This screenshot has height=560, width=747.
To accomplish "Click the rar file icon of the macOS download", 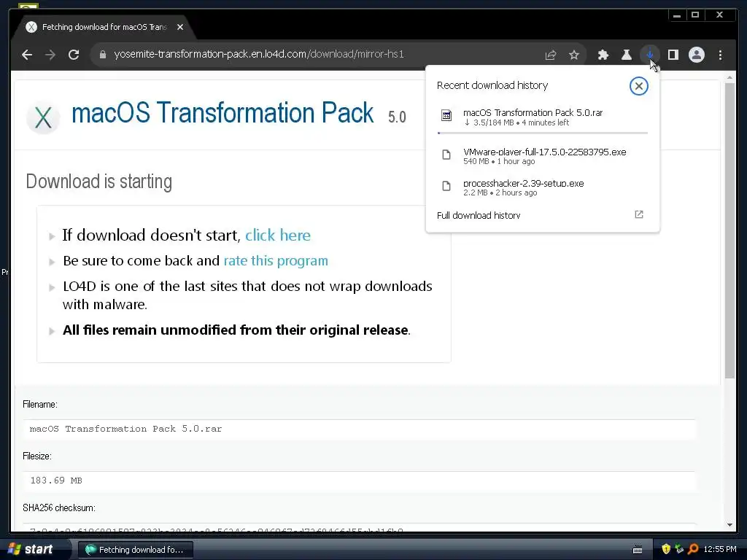I will (446, 115).
